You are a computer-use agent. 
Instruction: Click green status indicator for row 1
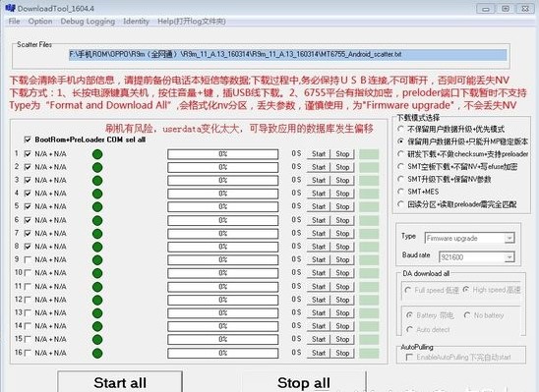click(x=97, y=154)
